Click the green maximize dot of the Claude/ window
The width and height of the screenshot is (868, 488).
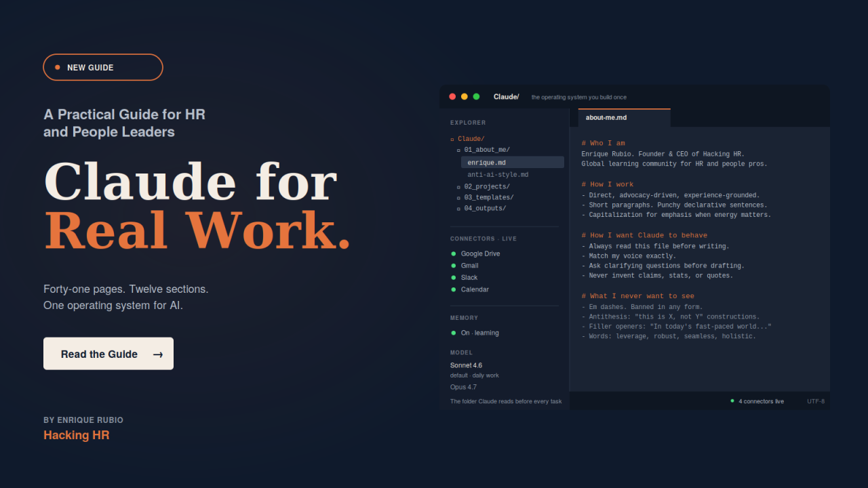coord(476,97)
